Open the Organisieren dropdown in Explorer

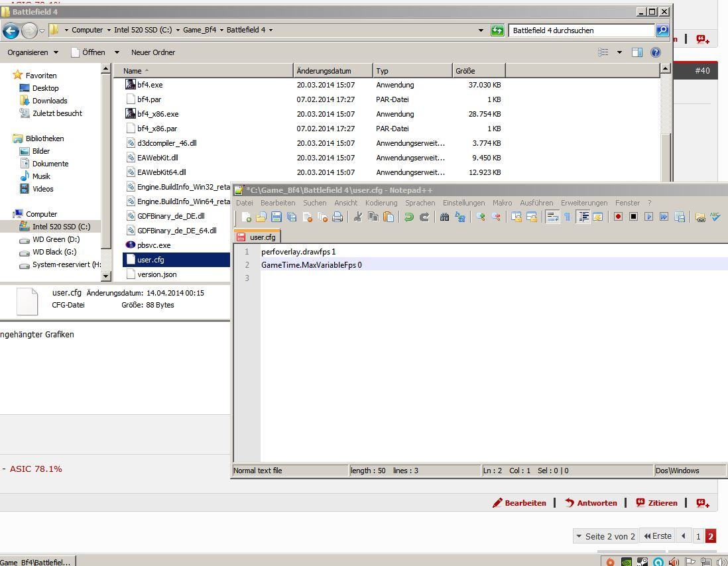click(x=33, y=52)
